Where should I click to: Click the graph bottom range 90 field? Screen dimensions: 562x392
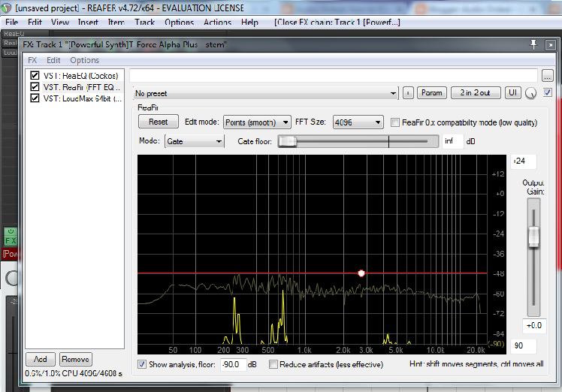click(523, 345)
